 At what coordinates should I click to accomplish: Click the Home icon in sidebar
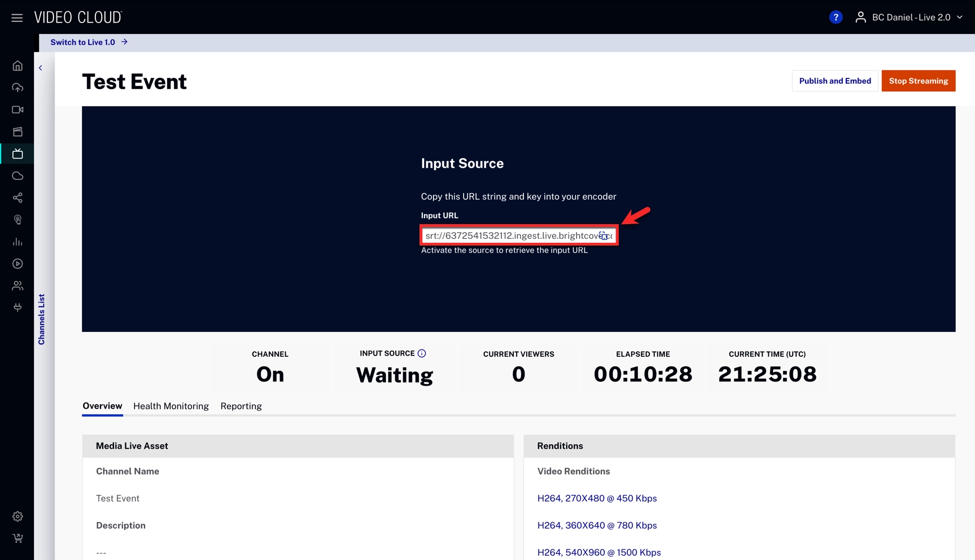click(18, 66)
